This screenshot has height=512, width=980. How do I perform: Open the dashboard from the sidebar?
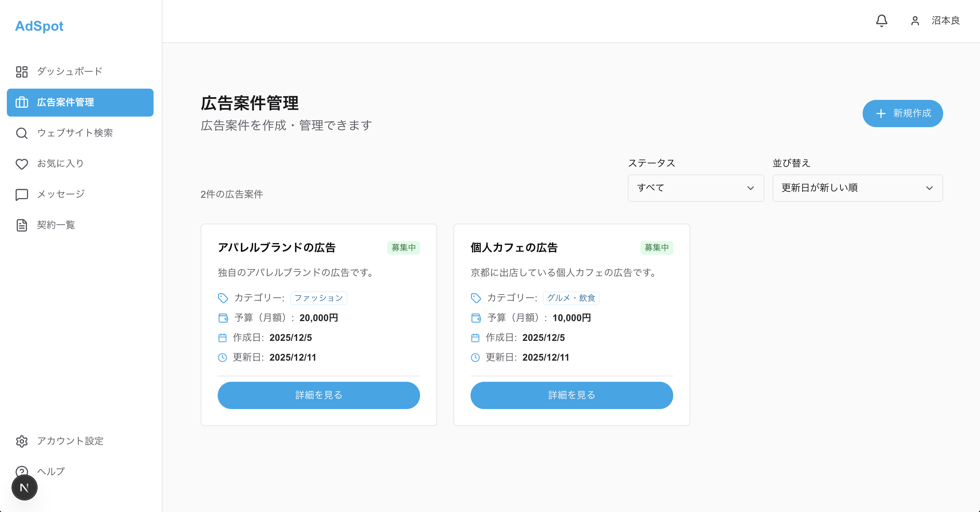69,72
